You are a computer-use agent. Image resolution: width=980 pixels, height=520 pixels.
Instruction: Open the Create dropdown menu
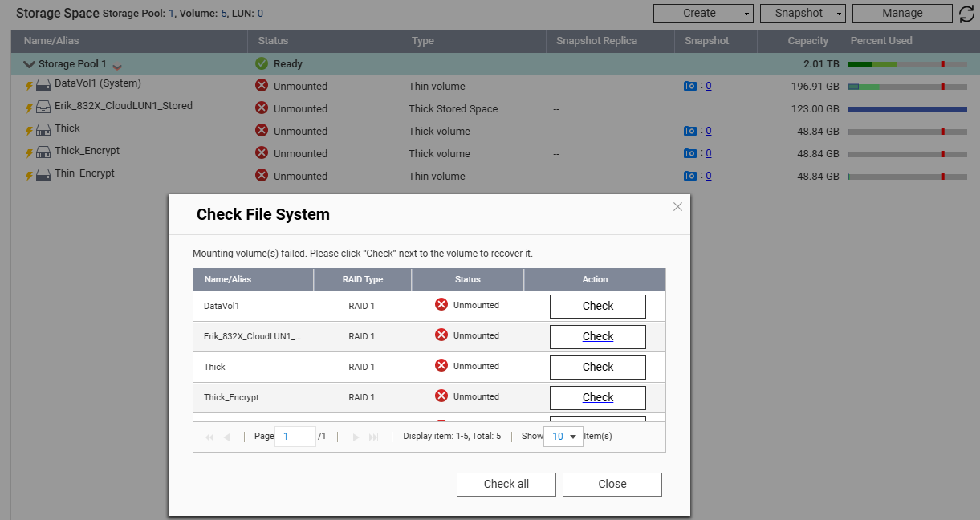click(x=703, y=14)
